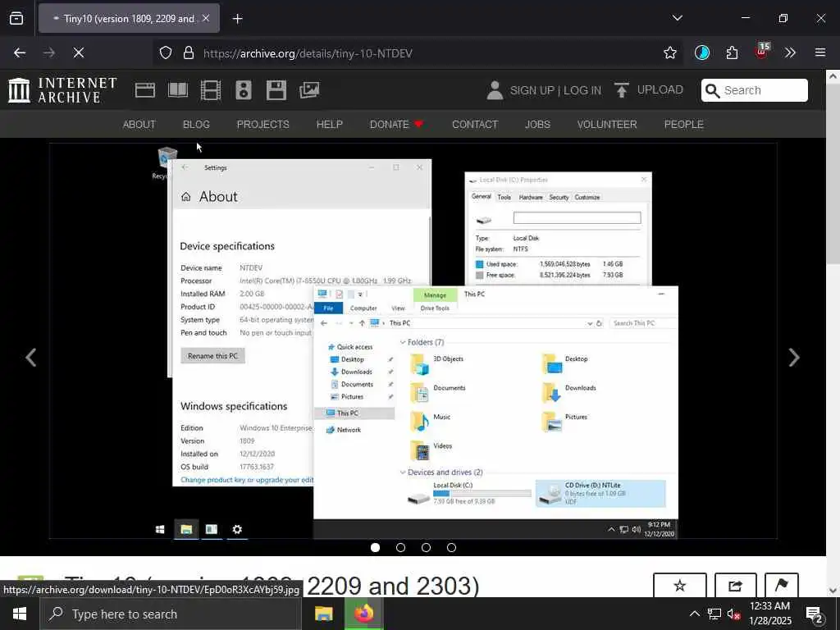Image resolution: width=840 pixels, height=630 pixels.
Task: Open network status tray icon
Action: [x=714, y=614]
